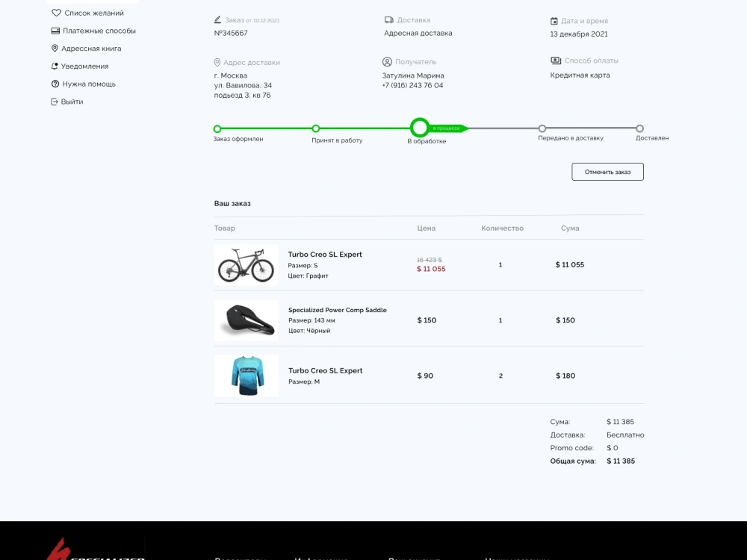Open the Turbo Creo bicycle thumbnail

click(246, 265)
